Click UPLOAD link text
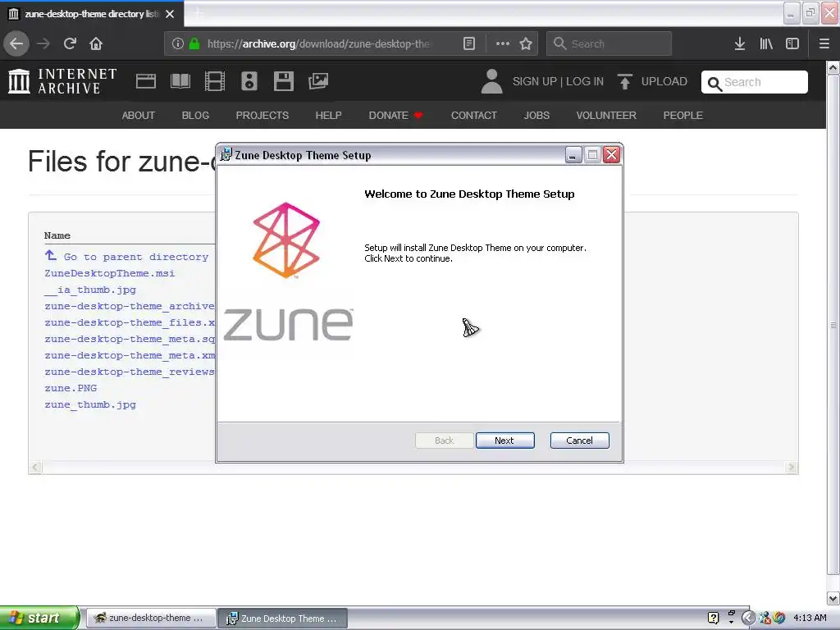The image size is (840, 630). click(x=664, y=81)
